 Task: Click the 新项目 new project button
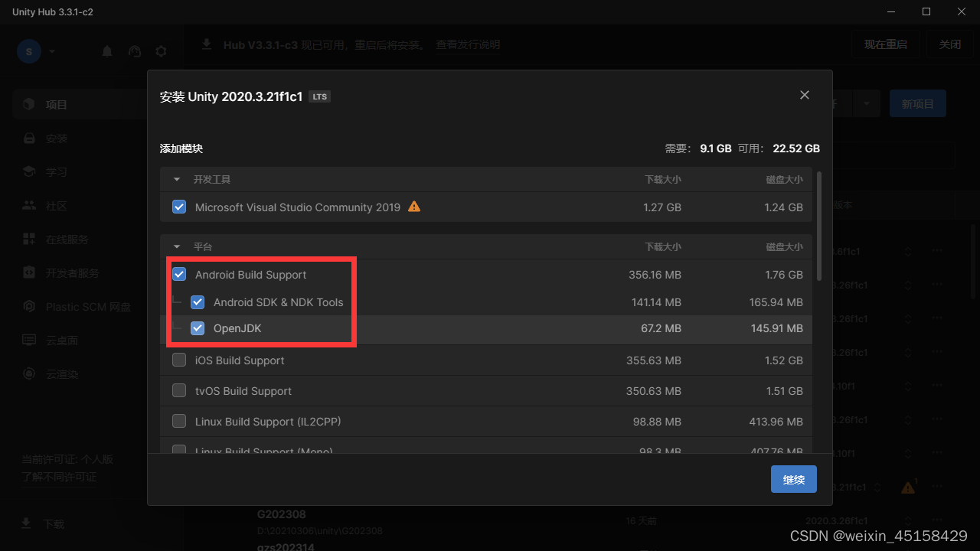[x=918, y=103]
